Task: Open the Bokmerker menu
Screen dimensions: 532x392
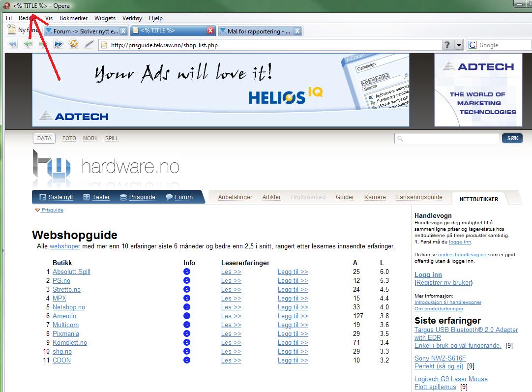Action: pyautogui.click(x=73, y=18)
